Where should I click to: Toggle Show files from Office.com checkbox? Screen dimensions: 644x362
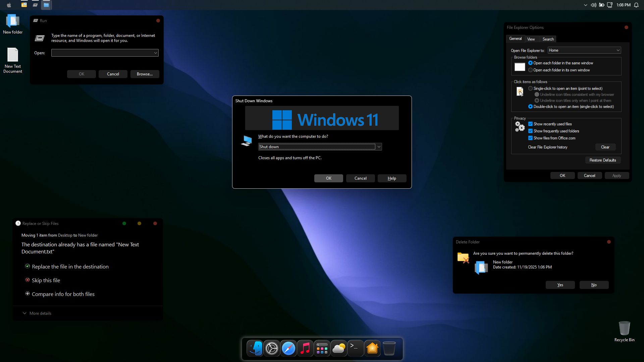coord(530,138)
